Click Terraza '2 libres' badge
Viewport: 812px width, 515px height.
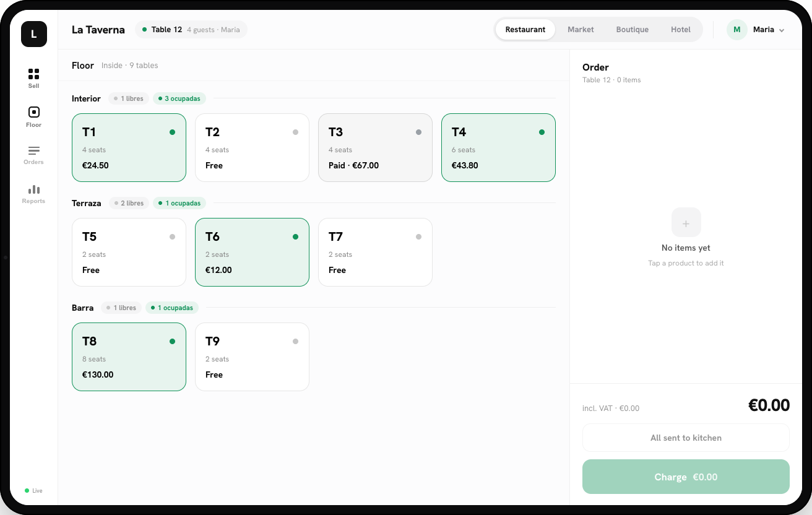(x=129, y=203)
